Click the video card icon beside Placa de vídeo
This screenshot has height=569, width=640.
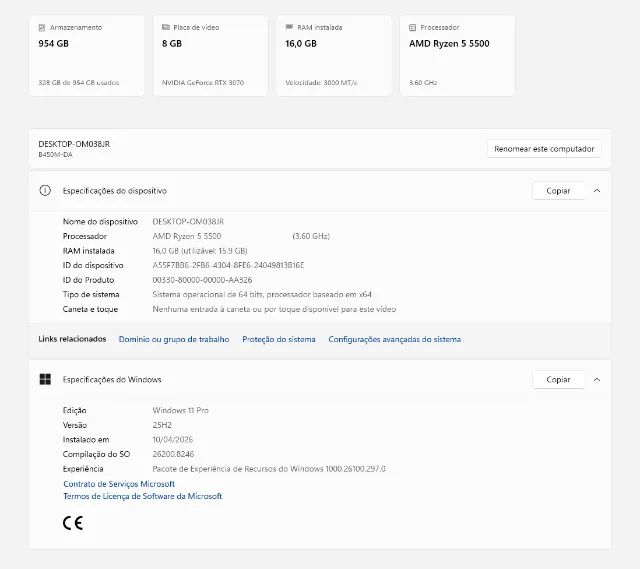pyautogui.click(x=166, y=27)
